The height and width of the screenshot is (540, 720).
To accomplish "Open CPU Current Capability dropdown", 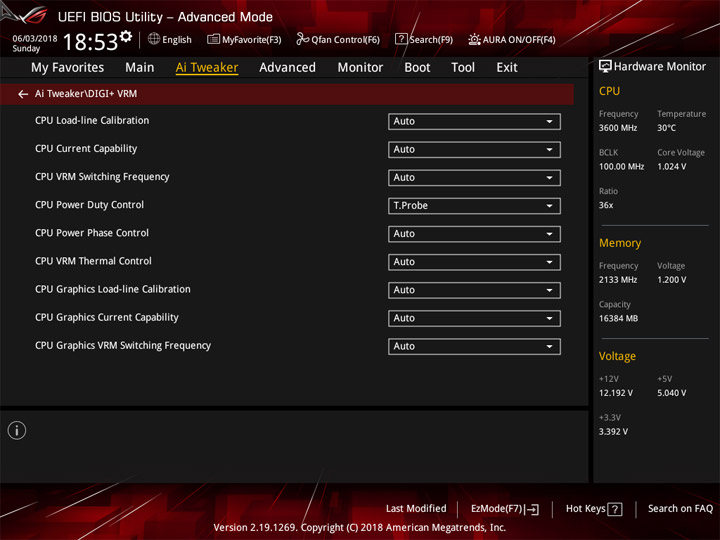I will tap(474, 150).
